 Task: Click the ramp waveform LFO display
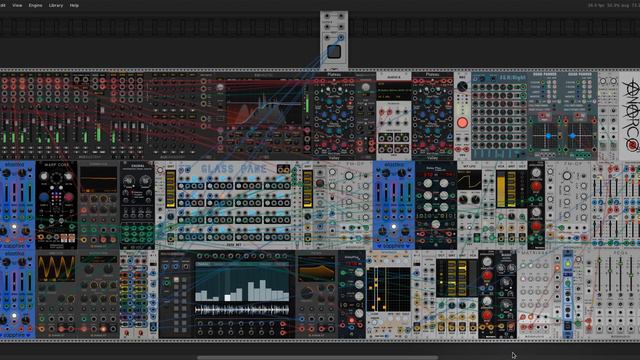469,180
